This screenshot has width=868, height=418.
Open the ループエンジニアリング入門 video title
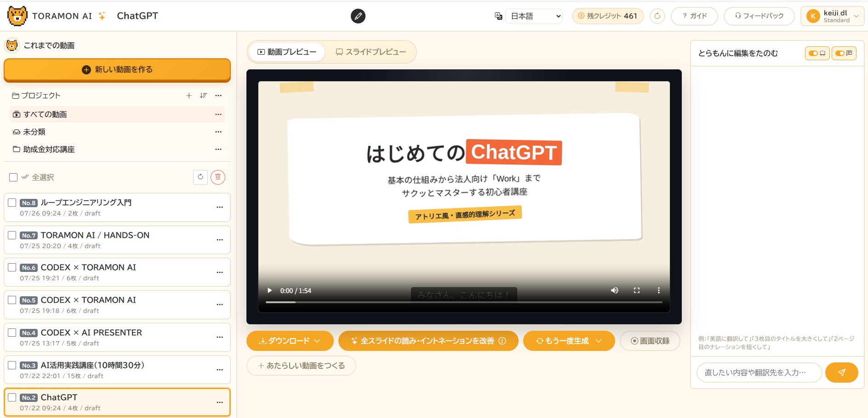point(86,203)
